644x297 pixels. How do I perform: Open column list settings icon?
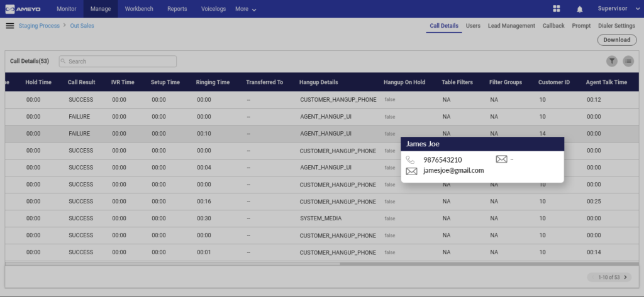tap(628, 61)
